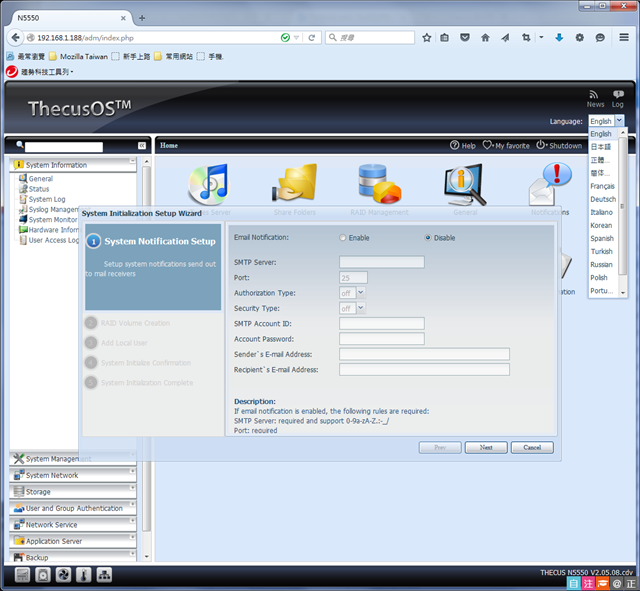Click the disk status icon in footer

point(43,575)
